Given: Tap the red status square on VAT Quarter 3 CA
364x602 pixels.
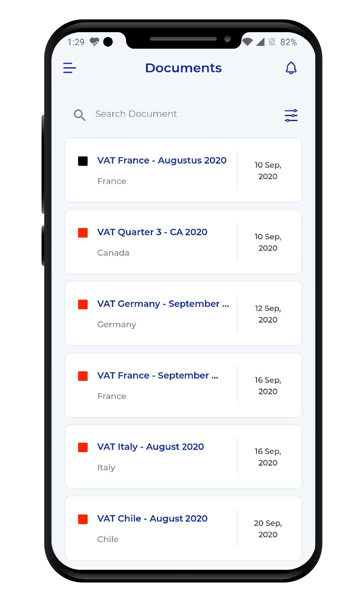Looking at the screenshot, I should [82, 232].
